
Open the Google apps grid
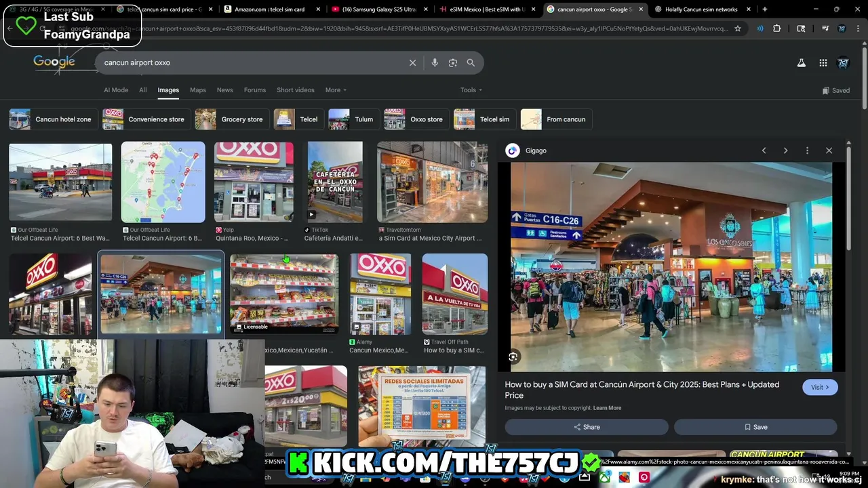823,62
